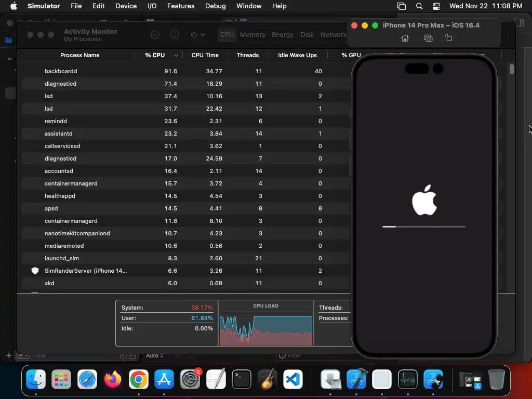Switch to the Memory tab
532x399 pixels.
tap(253, 35)
